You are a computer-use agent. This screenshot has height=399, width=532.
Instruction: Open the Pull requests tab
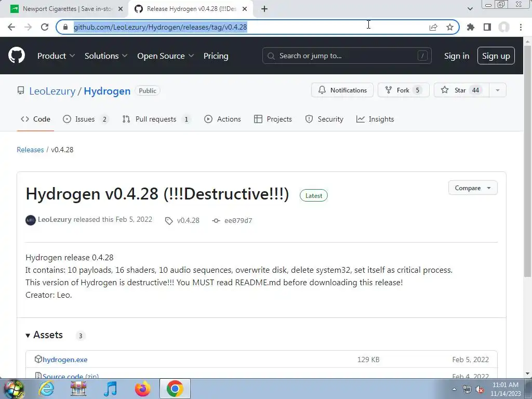pyautogui.click(x=156, y=119)
